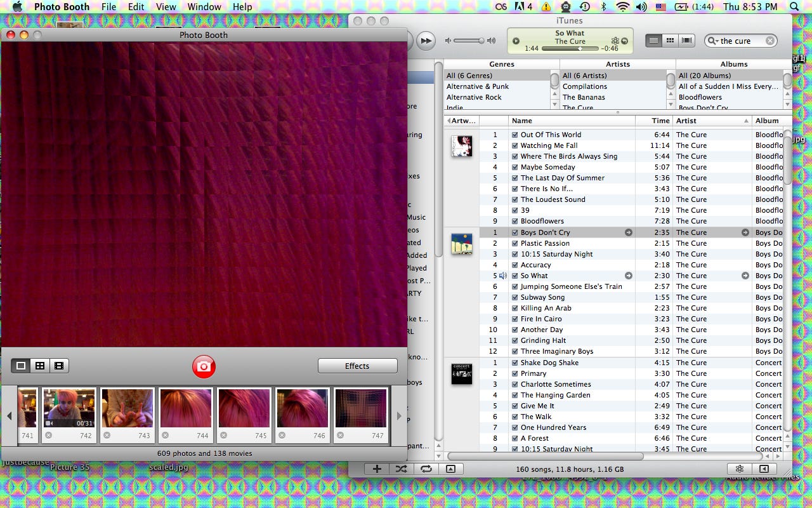Uncheck Fire In Cairo song
Image resolution: width=812 pixels, height=508 pixels.
point(515,319)
